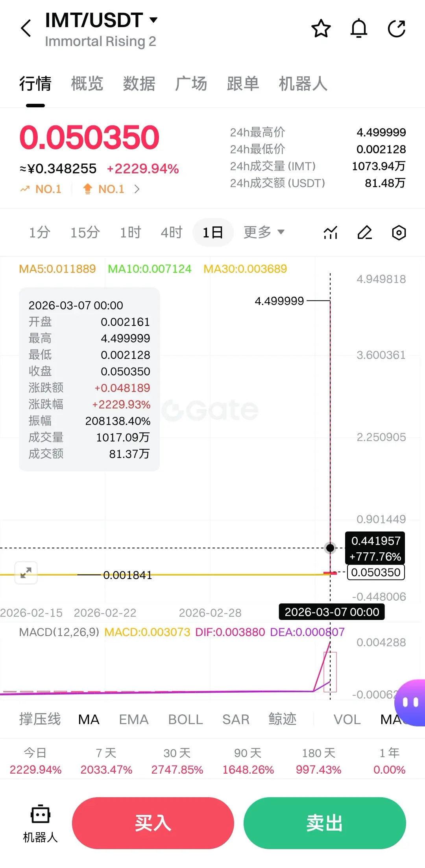Viewport: 425px width, 868px height.
Task: Open price alert bell icon
Action: (359, 28)
